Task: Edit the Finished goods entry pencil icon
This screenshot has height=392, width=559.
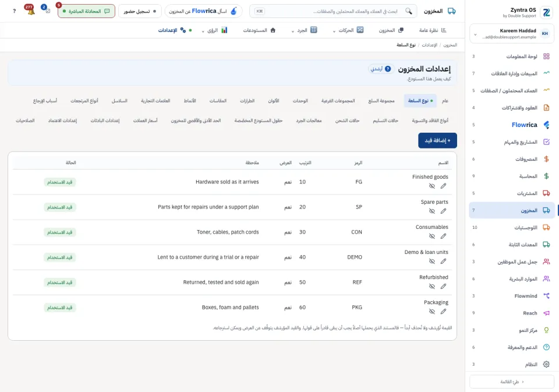Action: point(443,186)
